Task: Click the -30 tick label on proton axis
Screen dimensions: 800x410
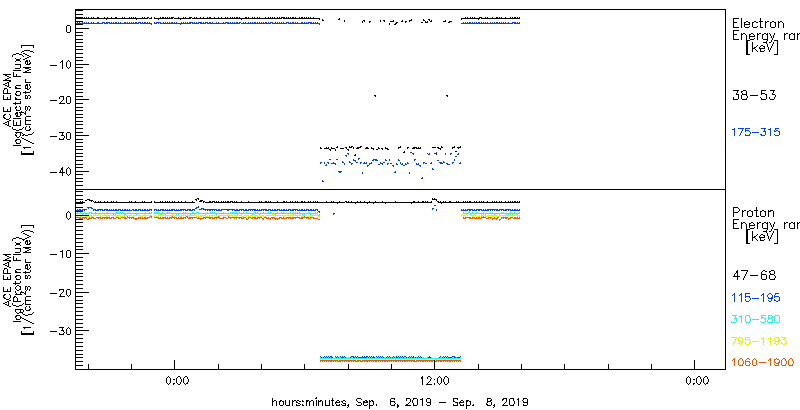Action: click(60, 330)
